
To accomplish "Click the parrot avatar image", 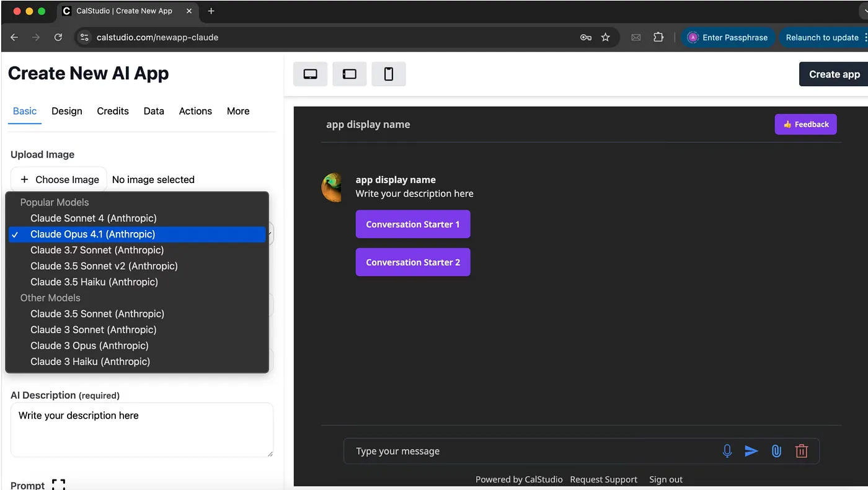I will 332,187.
